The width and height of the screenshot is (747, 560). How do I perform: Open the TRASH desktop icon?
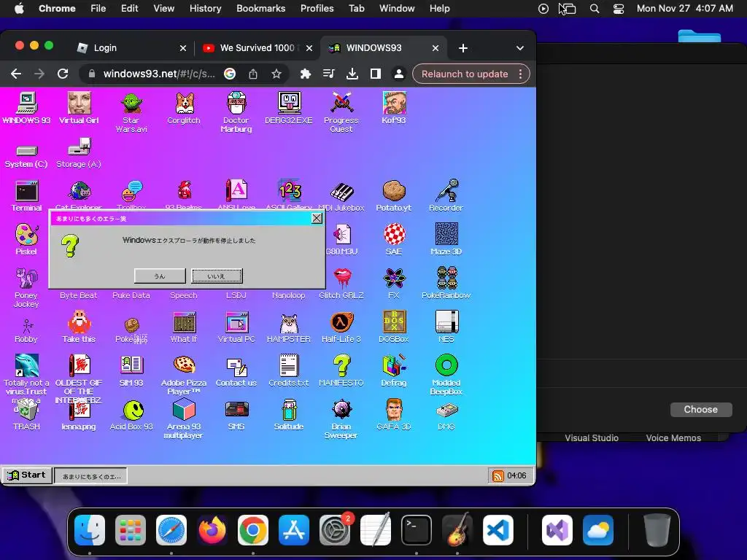tap(27, 415)
